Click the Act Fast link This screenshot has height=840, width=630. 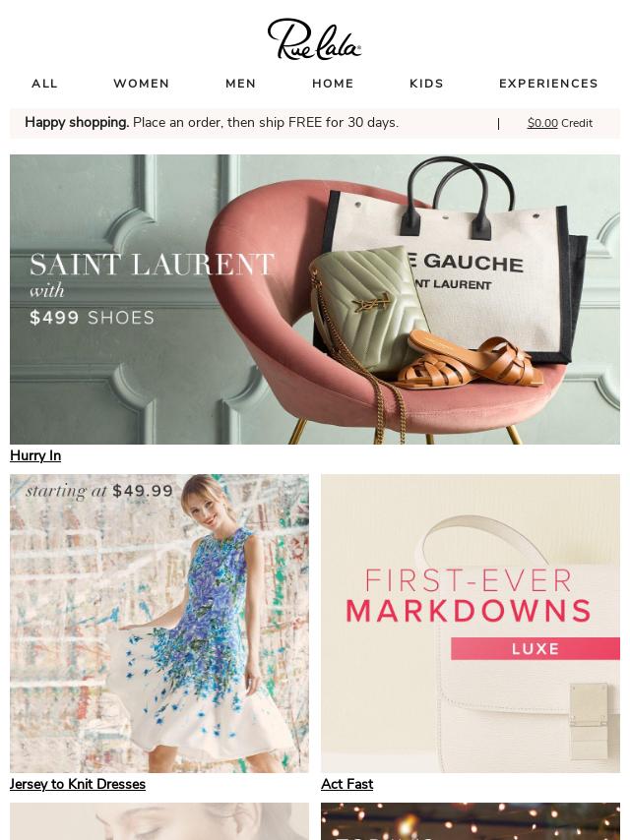pyautogui.click(x=346, y=784)
